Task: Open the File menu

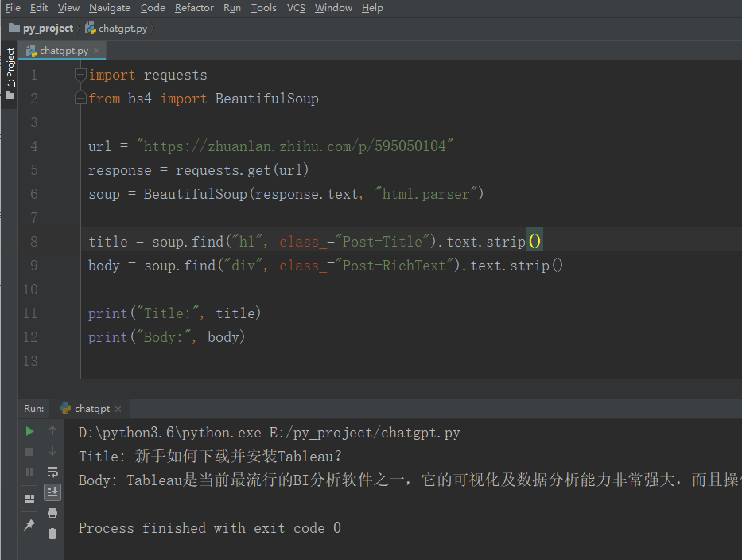Action: point(13,8)
